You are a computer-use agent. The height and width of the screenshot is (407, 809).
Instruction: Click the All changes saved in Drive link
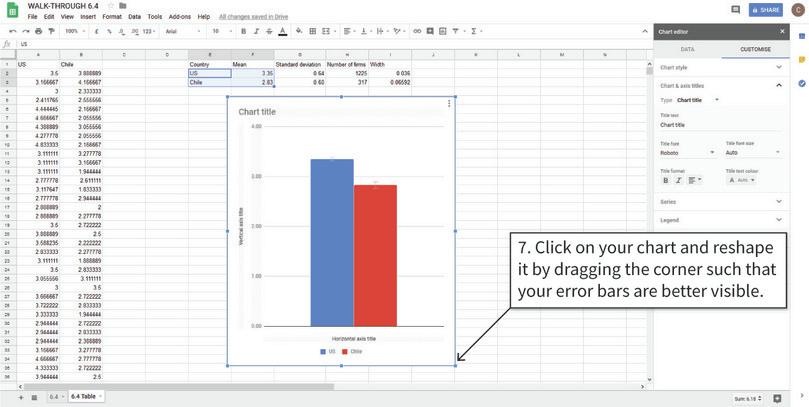(x=253, y=17)
